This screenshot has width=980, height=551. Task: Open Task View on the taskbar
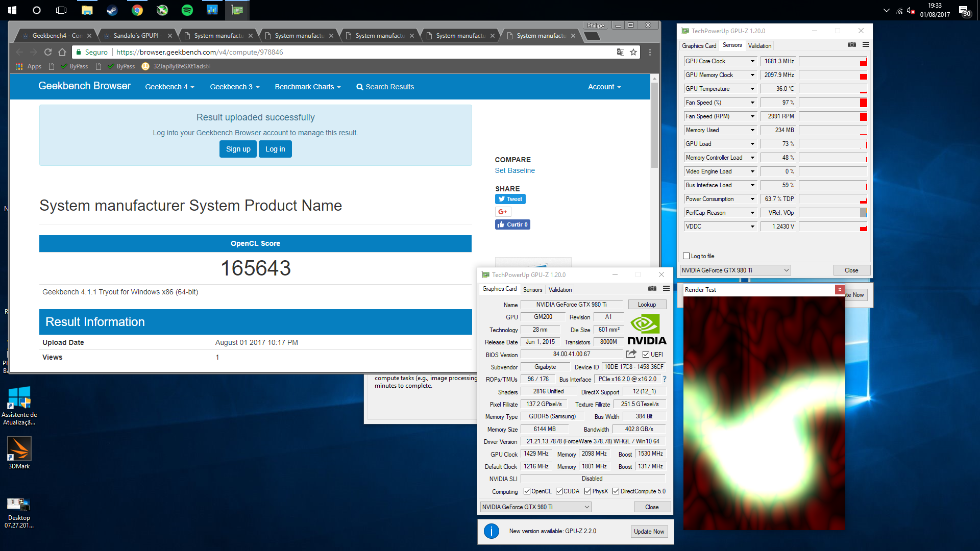click(61, 10)
